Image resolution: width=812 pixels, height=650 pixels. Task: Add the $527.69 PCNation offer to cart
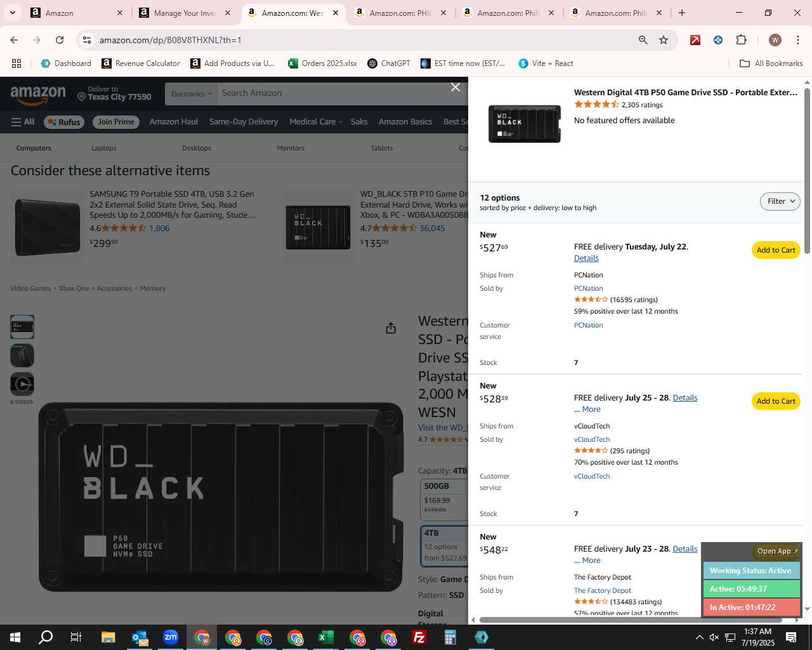[x=776, y=250]
